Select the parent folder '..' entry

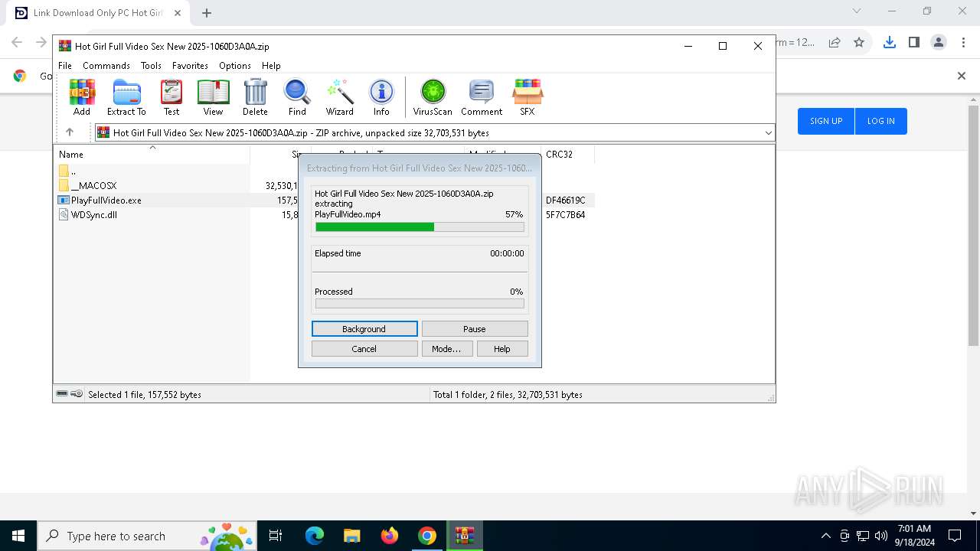[69, 171]
